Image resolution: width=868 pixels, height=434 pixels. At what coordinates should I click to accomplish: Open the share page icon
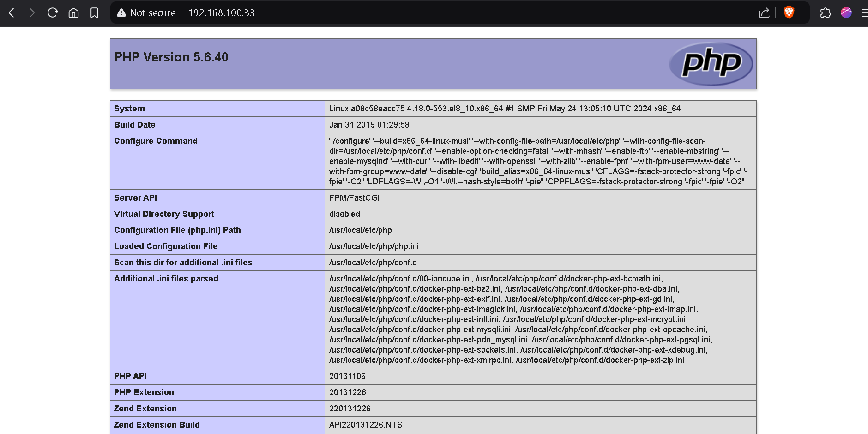(764, 13)
